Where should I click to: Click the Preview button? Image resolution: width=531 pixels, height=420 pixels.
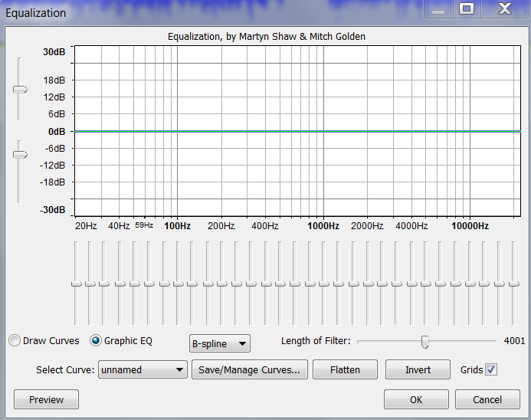click(47, 399)
